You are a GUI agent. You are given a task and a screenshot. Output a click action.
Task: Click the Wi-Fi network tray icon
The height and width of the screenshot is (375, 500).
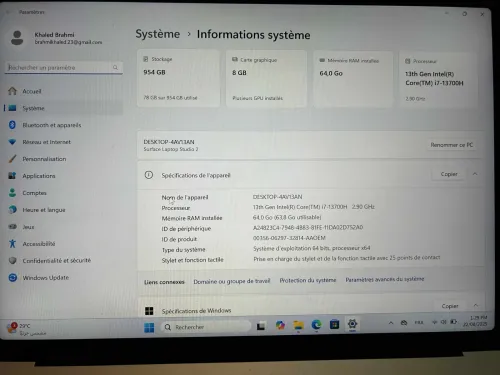pos(434,322)
